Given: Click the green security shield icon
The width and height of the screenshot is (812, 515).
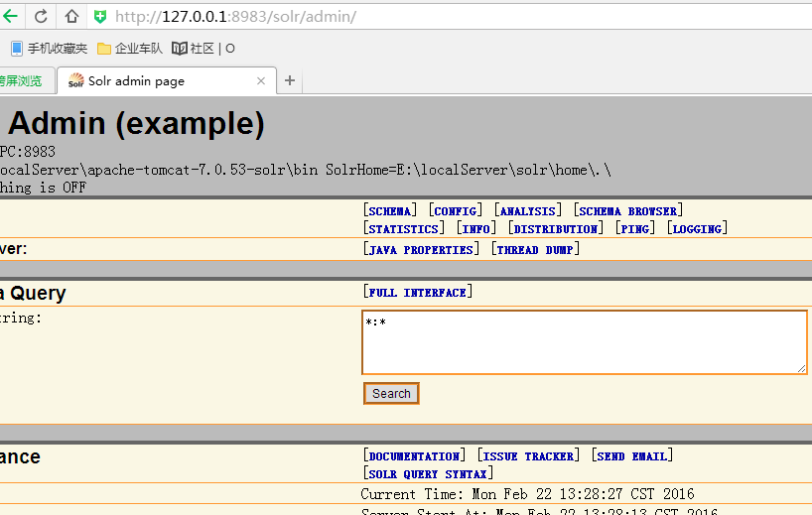Looking at the screenshot, I should (x=100, y=17).
